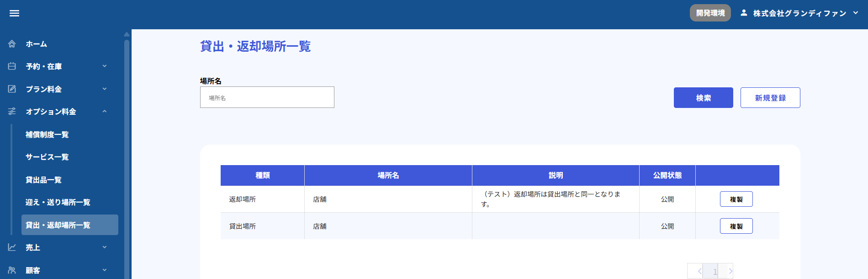Select 迎え・送り場所一覧 menu item
The height and width of the screenshot is (279, 868).
point(58,202)
